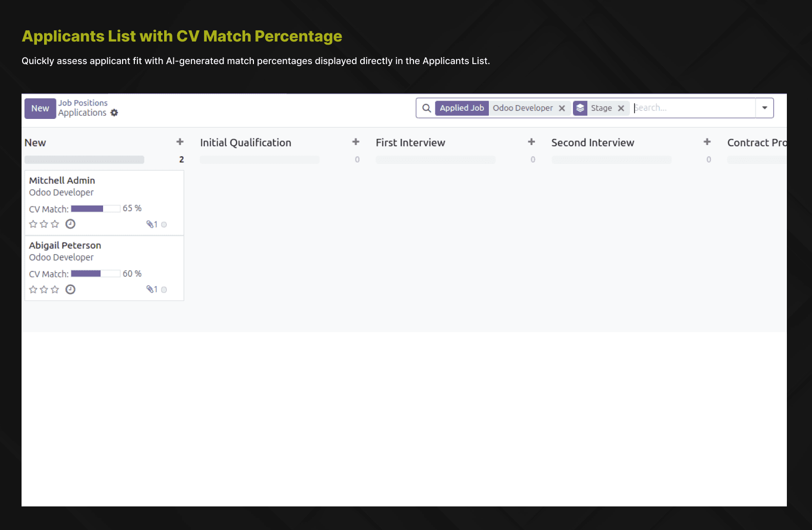Click the Applied Job filter tag
The width and height of the screenshot is (812, 530).
coord(462,108)
